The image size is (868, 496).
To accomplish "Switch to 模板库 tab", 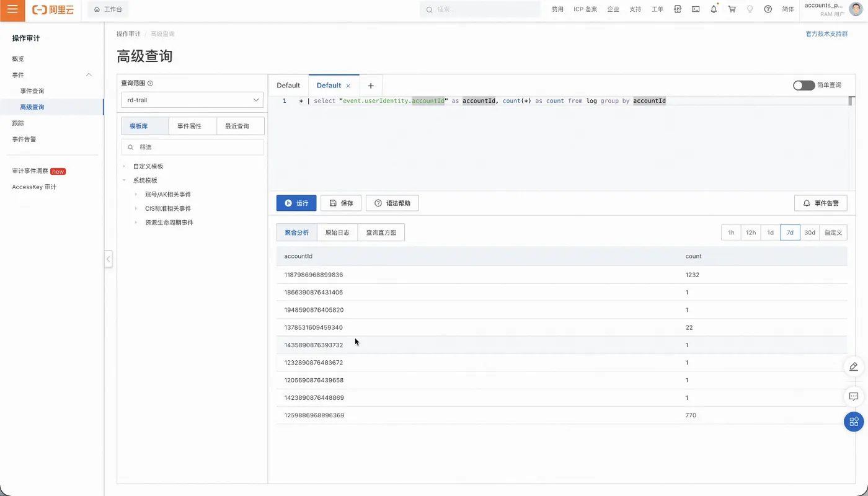I will [145, 126].
